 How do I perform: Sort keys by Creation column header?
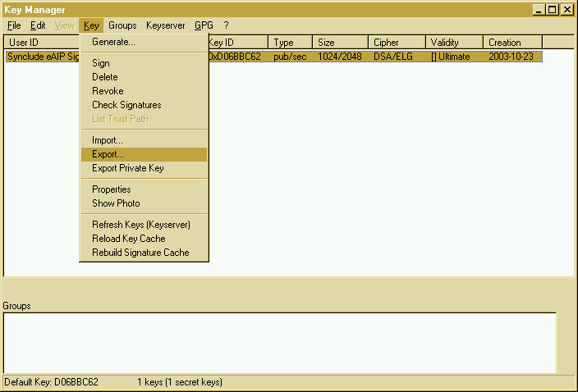click(x=512, y=42)
